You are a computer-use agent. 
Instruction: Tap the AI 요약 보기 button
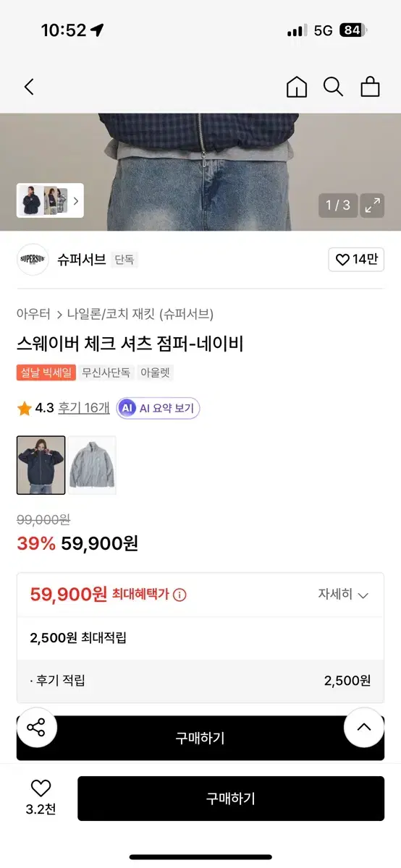[x=159, y=408]
